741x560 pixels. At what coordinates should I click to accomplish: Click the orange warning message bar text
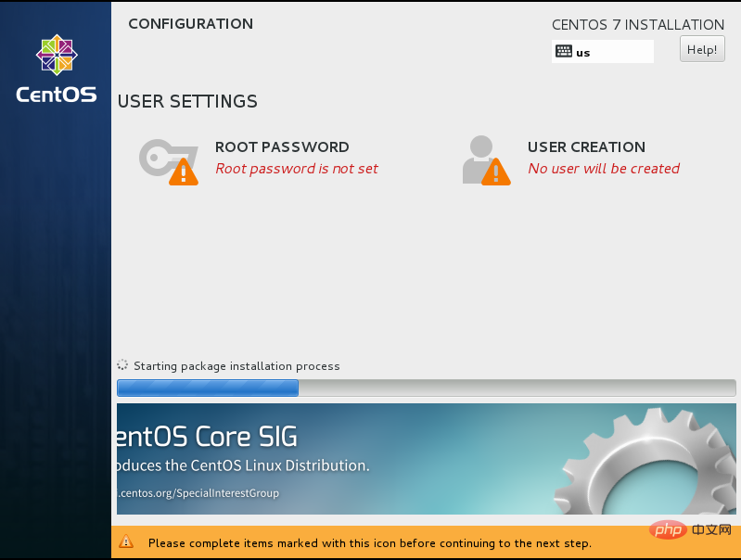click(x=369, y=543)
